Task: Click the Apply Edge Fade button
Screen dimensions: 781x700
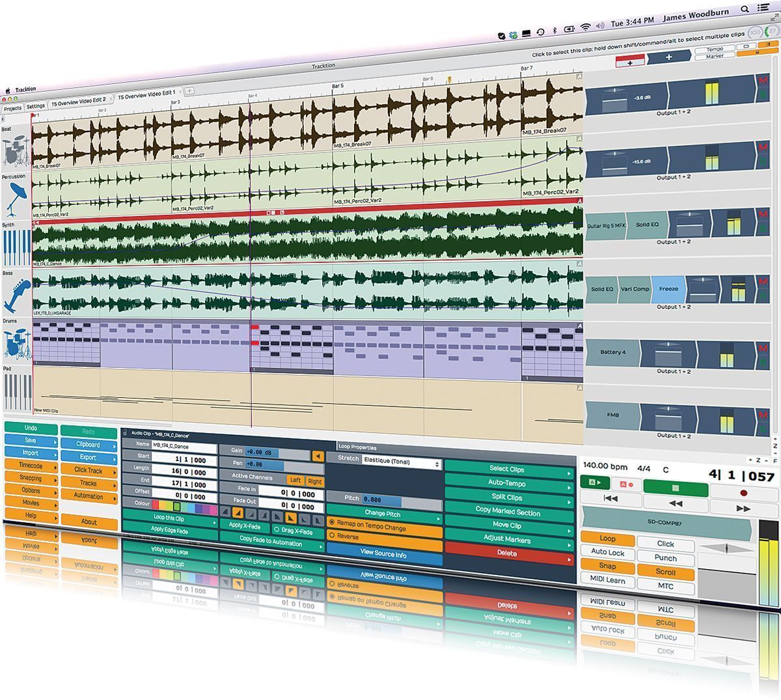Action: (169, 530)
